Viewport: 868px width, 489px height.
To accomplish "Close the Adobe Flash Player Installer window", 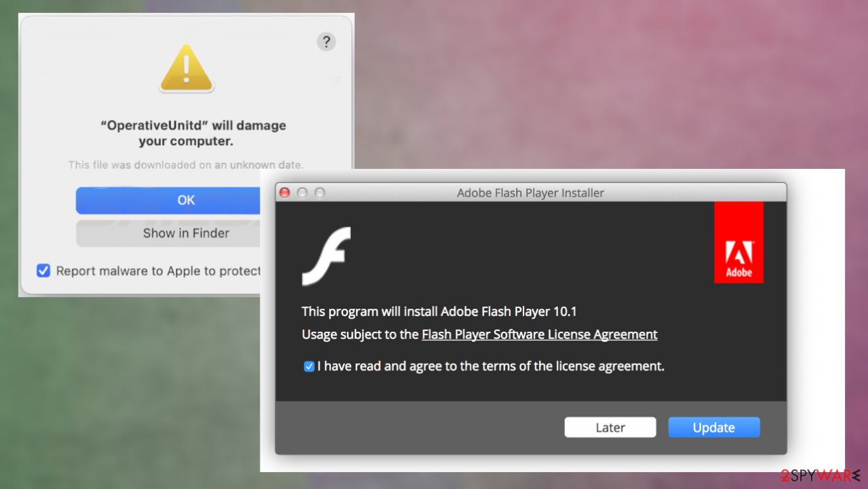I will 285,193.
